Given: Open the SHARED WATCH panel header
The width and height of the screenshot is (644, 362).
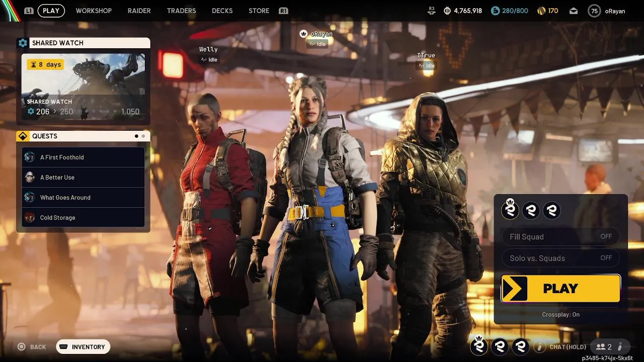Looking at the screenshot, I should coord(84,43).
